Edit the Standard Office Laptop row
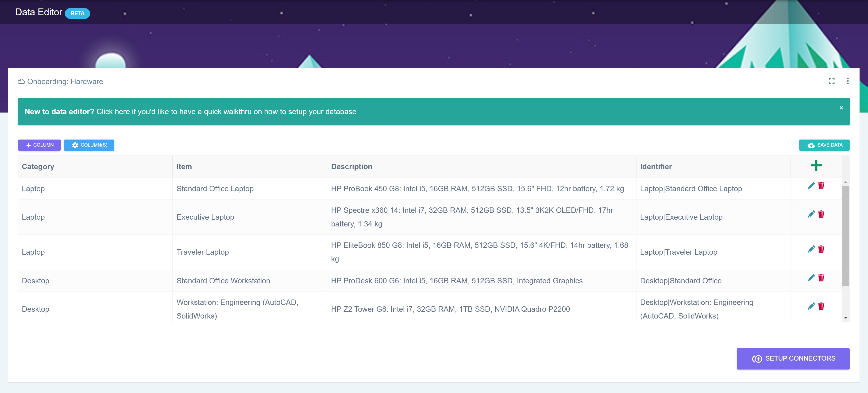868x393 pixels. pyautogui.click(x=811, y=186)
